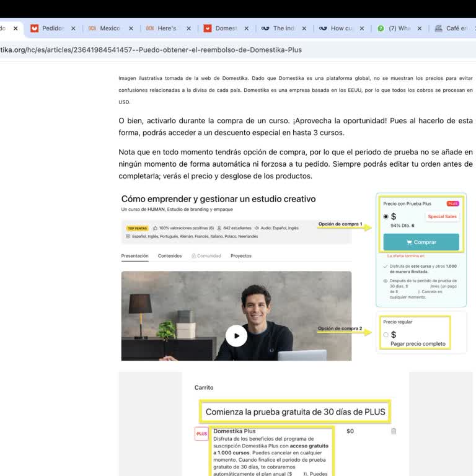The width and height of the screenshot is (476, 476).
Task: Switch to the Domestika browser tab
Action: coord(226,29)
